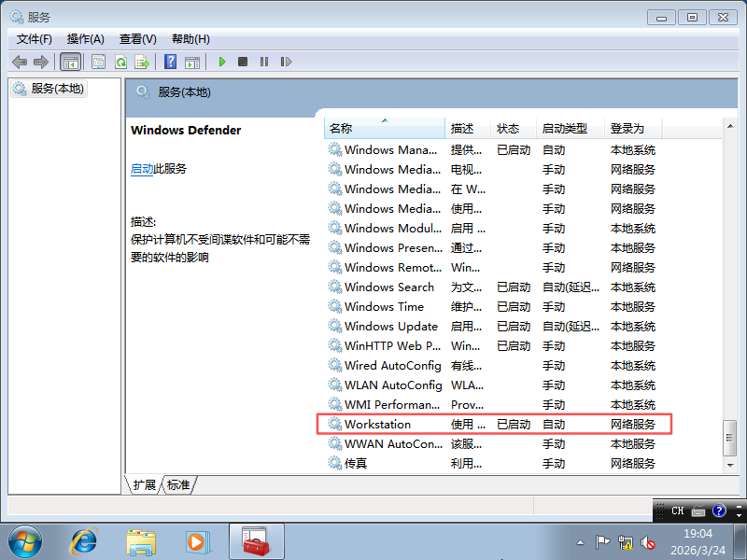The width and height of the screenshot is (747, 560).
Task: Click the language bar help icon
Action: click(719, 511)
